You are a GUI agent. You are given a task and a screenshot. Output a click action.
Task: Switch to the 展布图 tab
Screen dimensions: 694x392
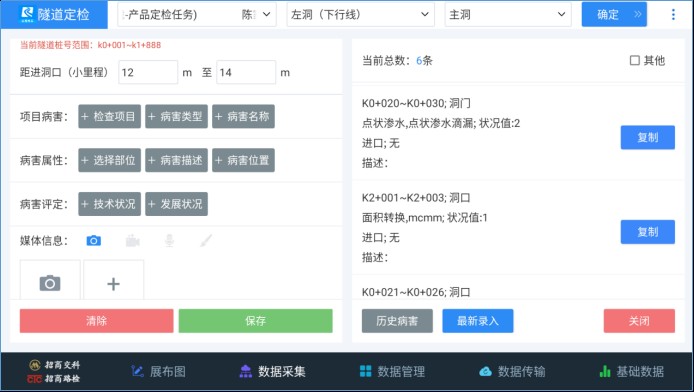(158, 371)
